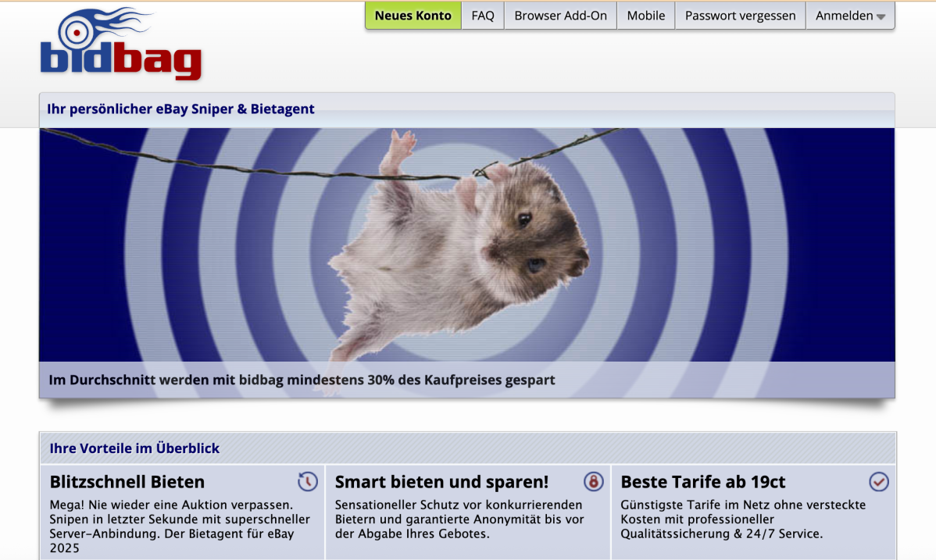This screenshot has width=936, height=560.
Task: Click the paragraph starting Mega! Nie wieder
Action: coord(180,526)
